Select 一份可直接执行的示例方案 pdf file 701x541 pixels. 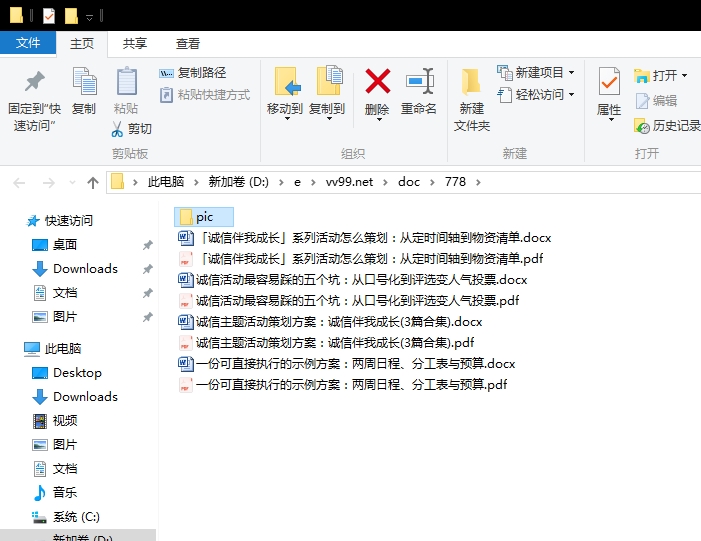coord(342,385)
